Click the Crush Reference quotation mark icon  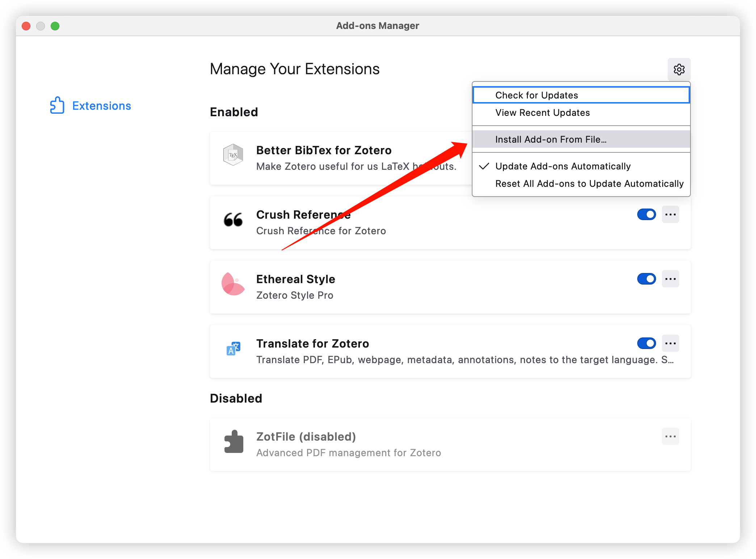pyautogui.click(x=233, y=219)
